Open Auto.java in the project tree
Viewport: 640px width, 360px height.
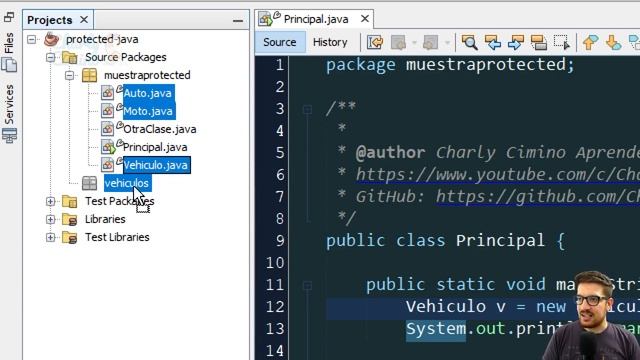[147, 93]
